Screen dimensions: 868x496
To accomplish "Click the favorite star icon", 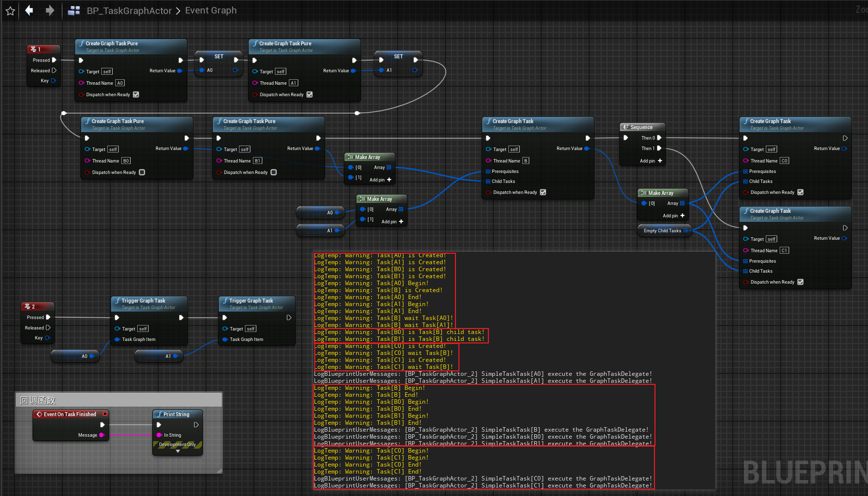I will coord(10,10).
